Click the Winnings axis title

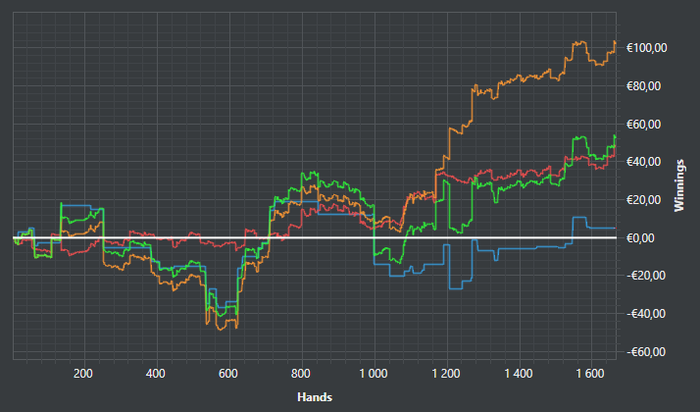679,185
